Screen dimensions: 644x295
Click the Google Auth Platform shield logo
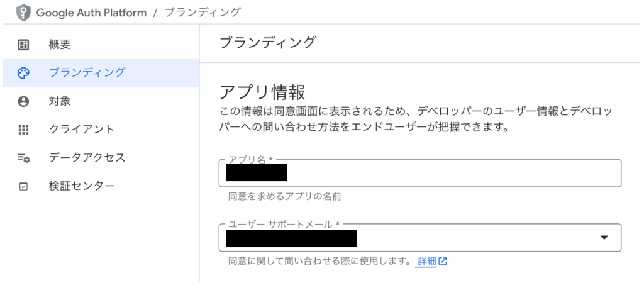(23, 13)
